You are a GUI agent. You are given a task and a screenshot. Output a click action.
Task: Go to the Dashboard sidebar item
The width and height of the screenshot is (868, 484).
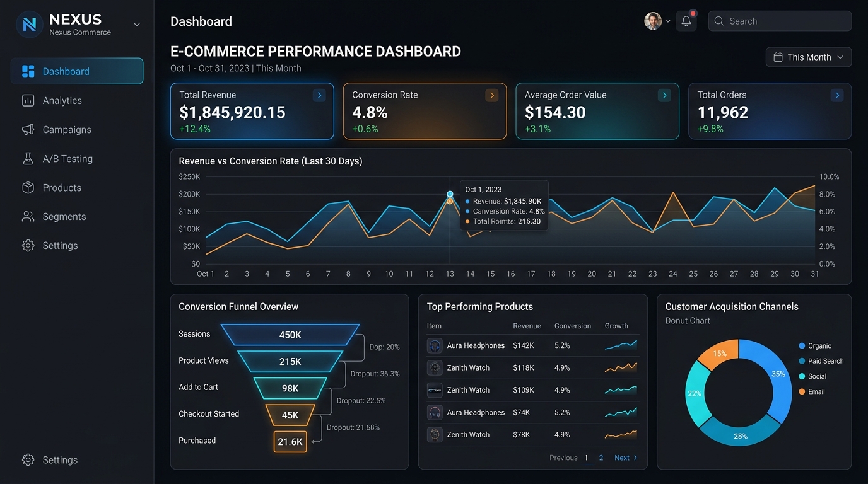point(77,71)
